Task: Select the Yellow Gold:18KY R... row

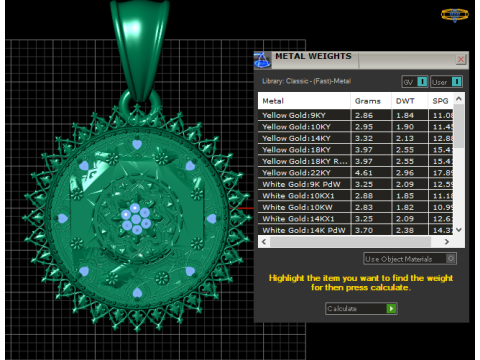Action: [x=355, y=161]
